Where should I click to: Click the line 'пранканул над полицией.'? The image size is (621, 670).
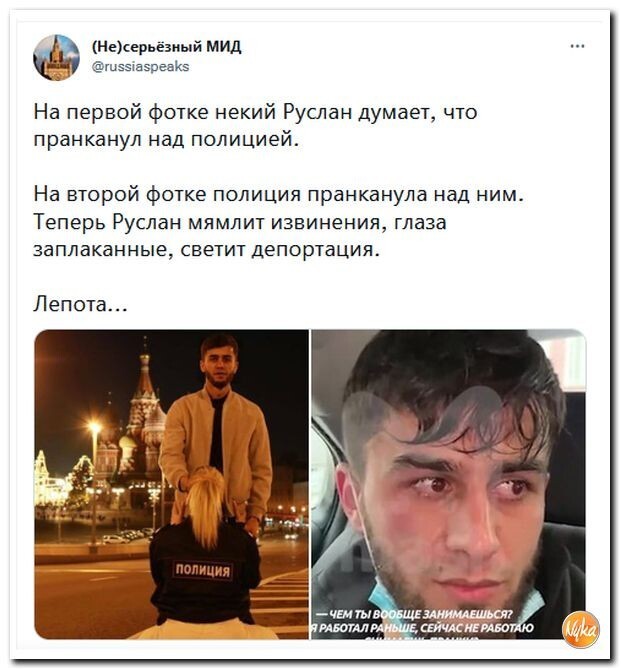pos(167,140)
